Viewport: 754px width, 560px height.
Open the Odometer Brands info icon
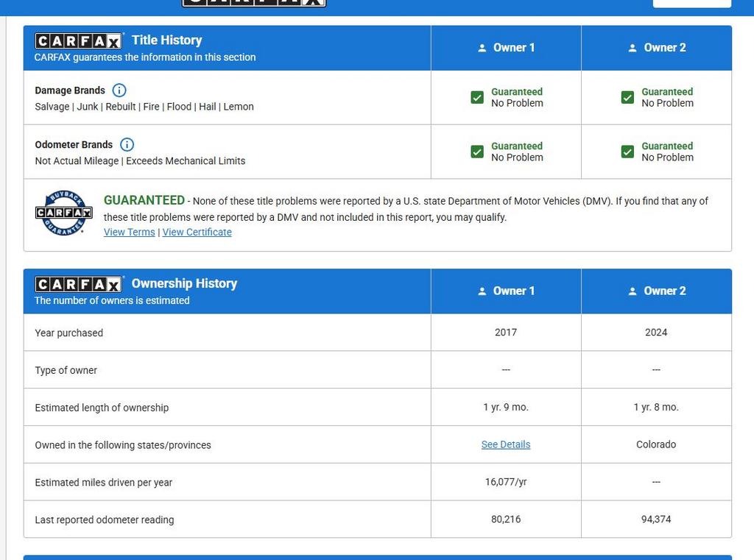click(127, 145)
